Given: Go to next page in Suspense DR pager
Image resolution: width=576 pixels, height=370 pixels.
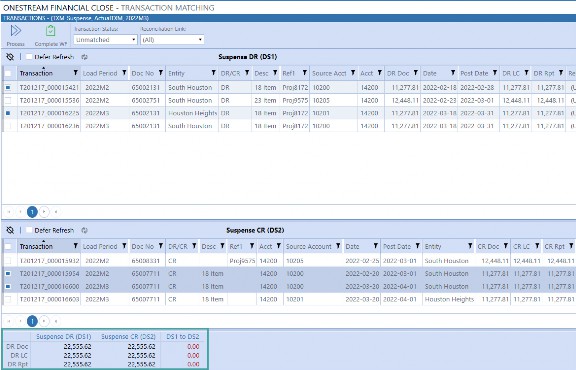Looking at the screenshot, I should pyautogui.click(x=44, y=212).
